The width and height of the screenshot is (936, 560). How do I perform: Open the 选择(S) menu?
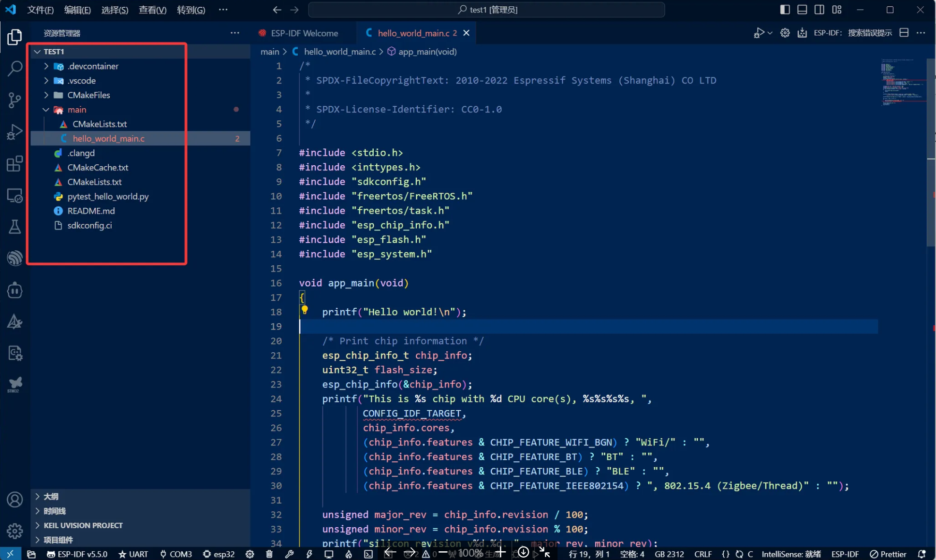[x=115, y=10]
